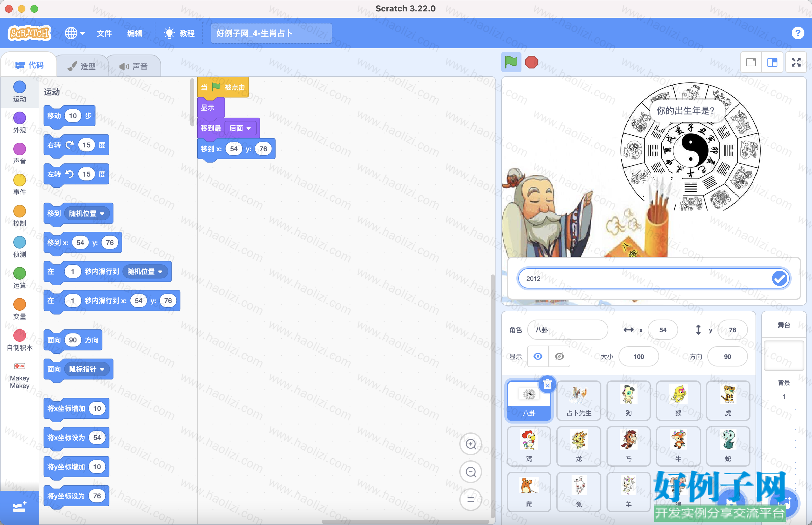Select the 龙 sprite
This screenshot has height=525, width=812.
click(579, 446)
